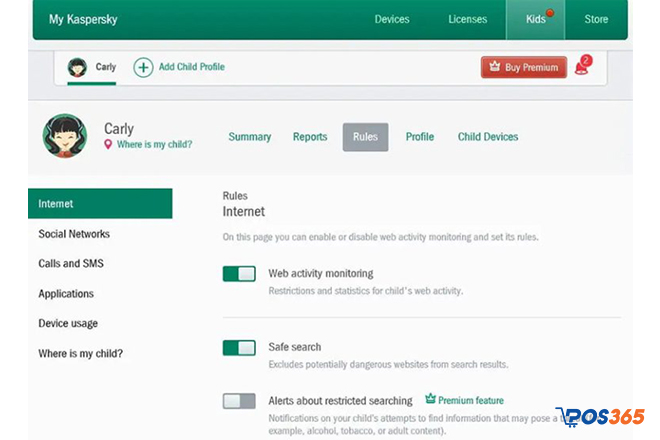Select Internet in the sidebar
Screen dimensions: 660x440
[100, 203]
